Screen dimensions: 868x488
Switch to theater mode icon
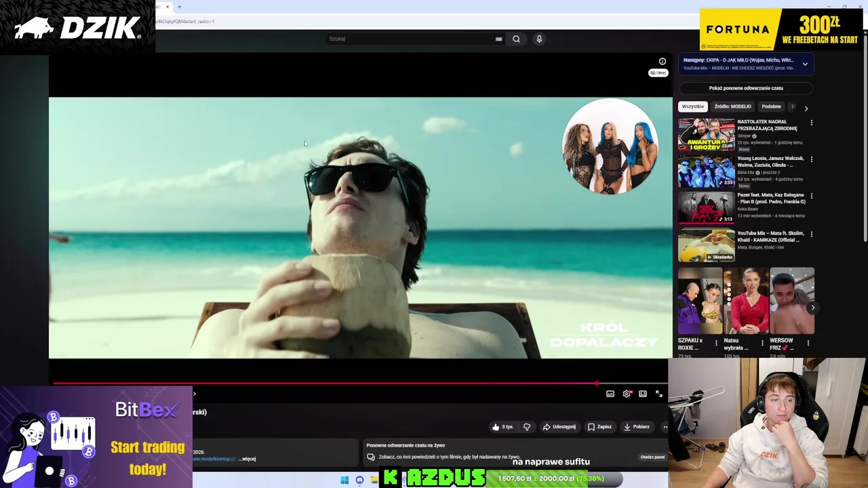click(x=643, y=394)
